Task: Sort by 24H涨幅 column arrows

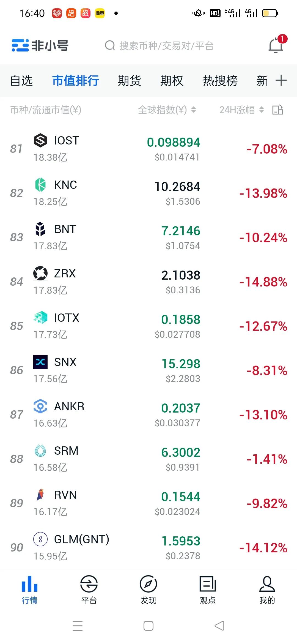Action: click(262, 110)
